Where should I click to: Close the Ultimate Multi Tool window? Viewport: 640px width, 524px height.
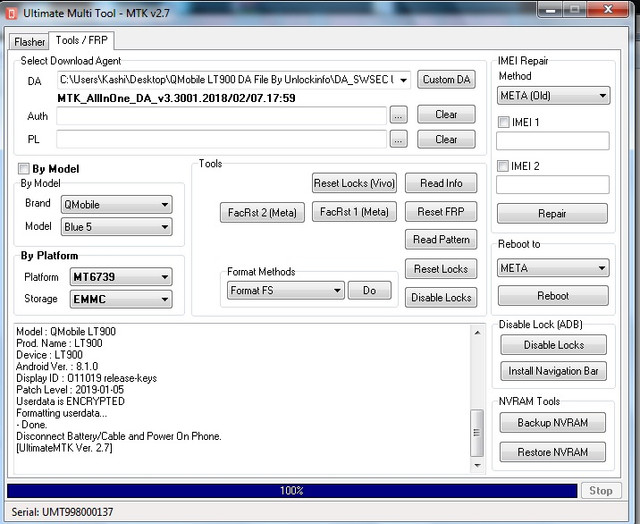click(608, 9)
